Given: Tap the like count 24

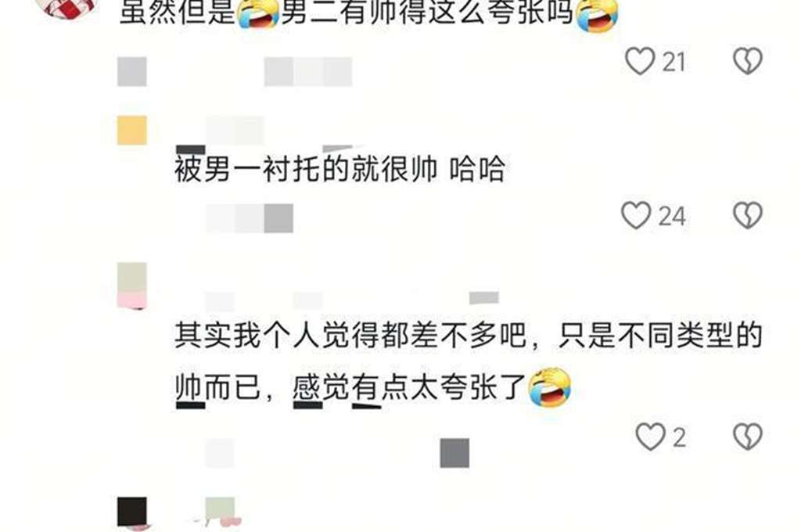Looking at the screenshot, I should [x=672, y=216].
